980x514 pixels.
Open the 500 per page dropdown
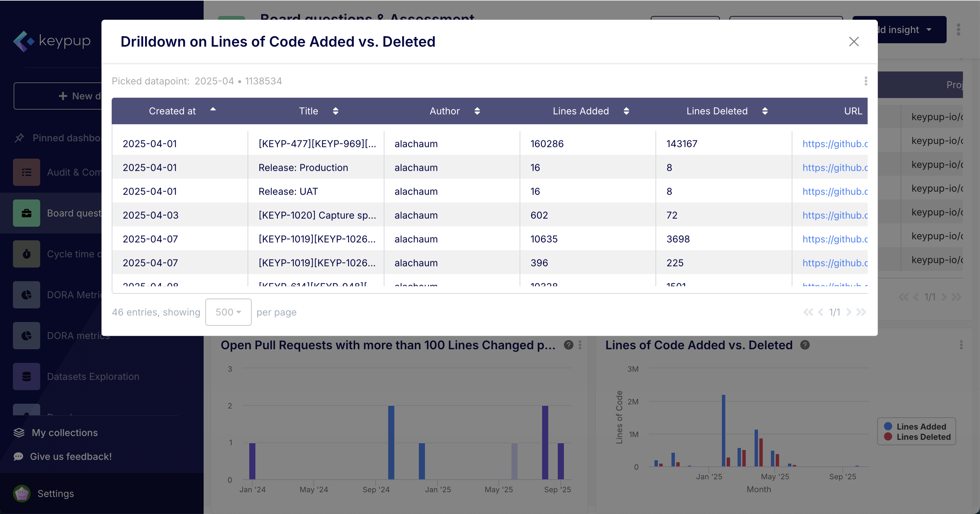(228, 312)
